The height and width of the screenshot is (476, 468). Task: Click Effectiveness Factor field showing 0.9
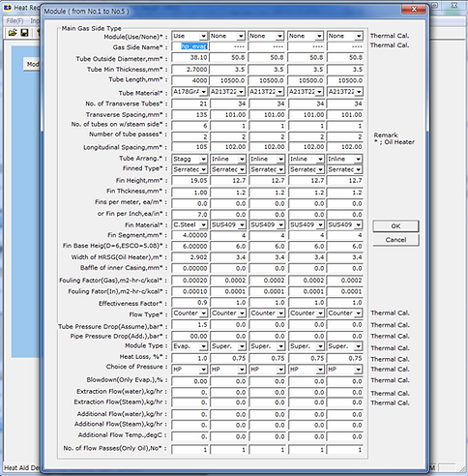[x=190, y=303]
